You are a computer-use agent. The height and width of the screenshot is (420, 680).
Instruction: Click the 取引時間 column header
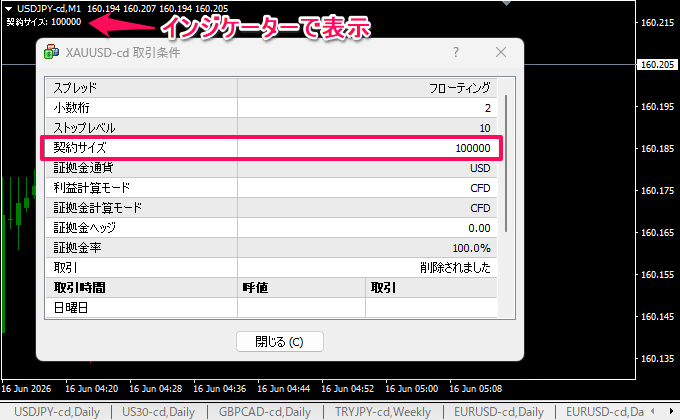click(79, 287)
